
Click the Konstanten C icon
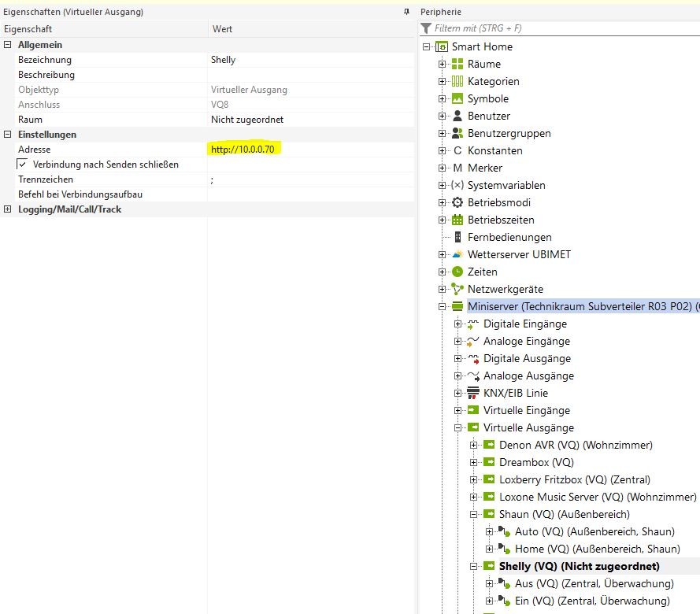click(457, 150)
